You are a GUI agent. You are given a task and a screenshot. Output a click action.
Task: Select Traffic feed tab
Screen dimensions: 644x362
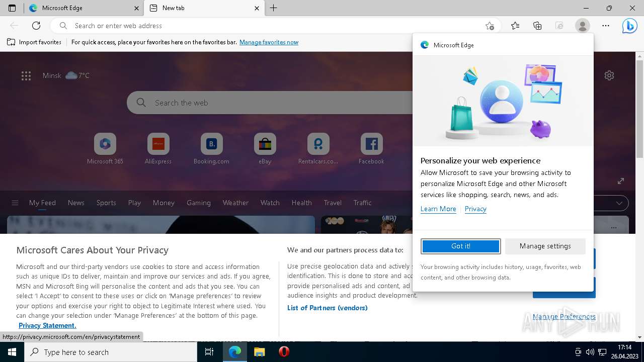click(362, 203)
